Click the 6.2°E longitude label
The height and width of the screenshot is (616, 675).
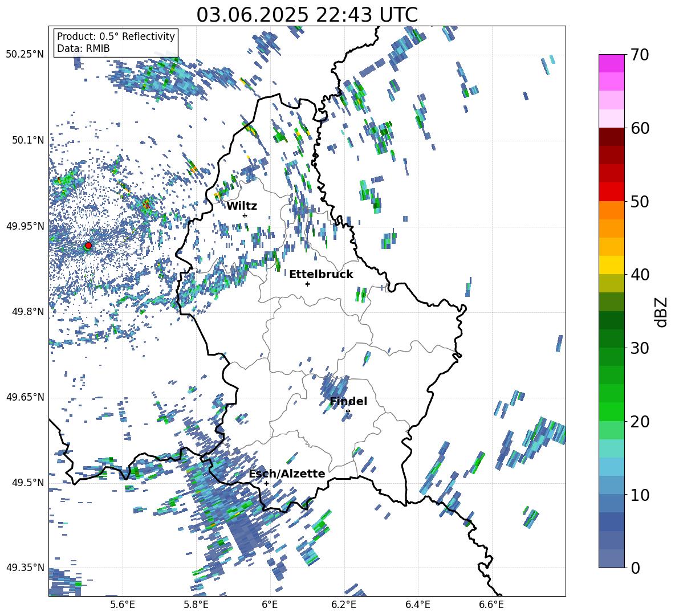click(x=344, y=605)
